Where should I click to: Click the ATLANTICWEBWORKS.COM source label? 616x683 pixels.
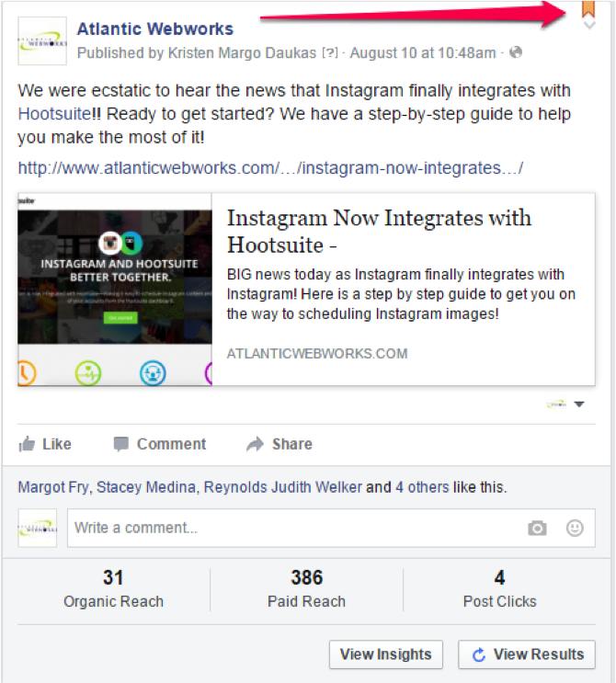click(317, 353)
